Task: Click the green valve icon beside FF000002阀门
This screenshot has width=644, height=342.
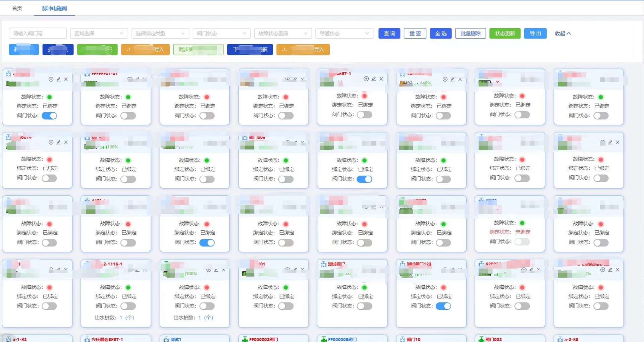Action: (245, 339)
